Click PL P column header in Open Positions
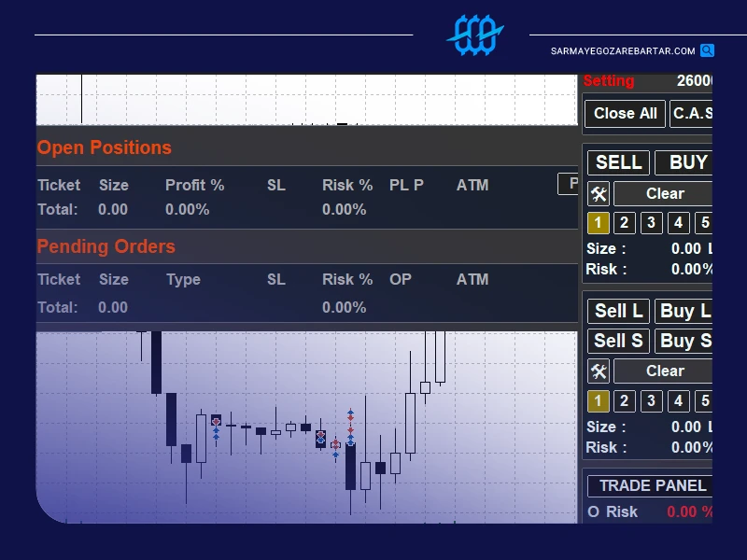Image resolution: width=747 pixels, height=560 pixels. [x=406, y=185]
